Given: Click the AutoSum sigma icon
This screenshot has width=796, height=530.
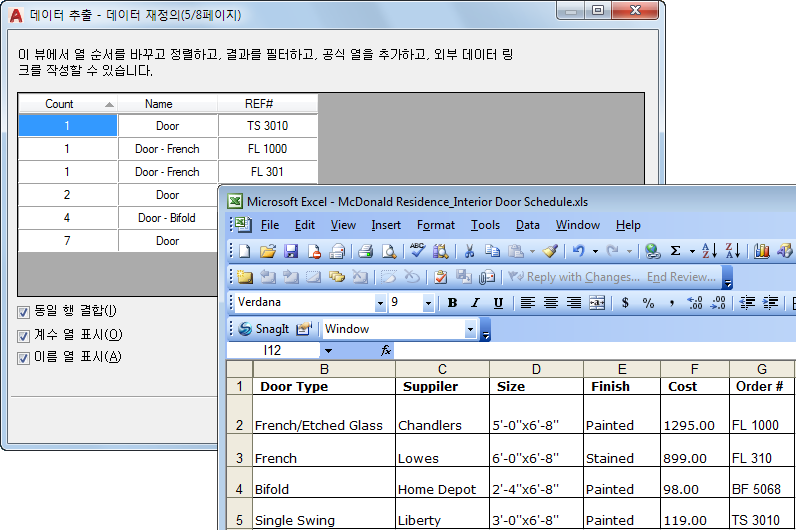Looking at the screenshot, I should coord(675,251).
